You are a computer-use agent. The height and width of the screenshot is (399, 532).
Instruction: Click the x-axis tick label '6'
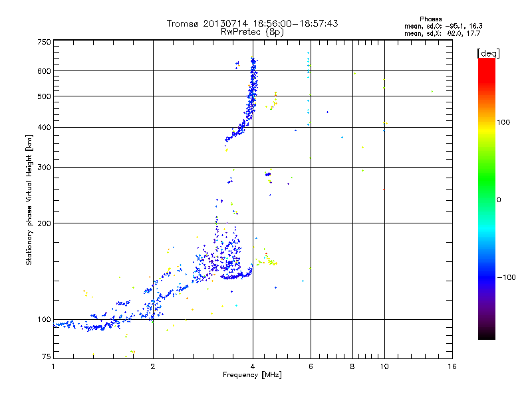coord(311,366)
